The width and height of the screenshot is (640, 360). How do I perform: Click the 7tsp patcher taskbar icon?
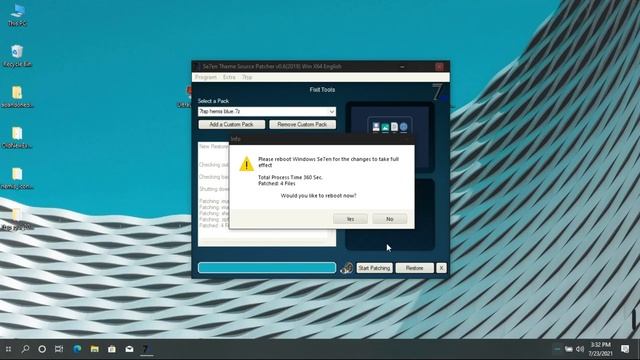point(146,349)
